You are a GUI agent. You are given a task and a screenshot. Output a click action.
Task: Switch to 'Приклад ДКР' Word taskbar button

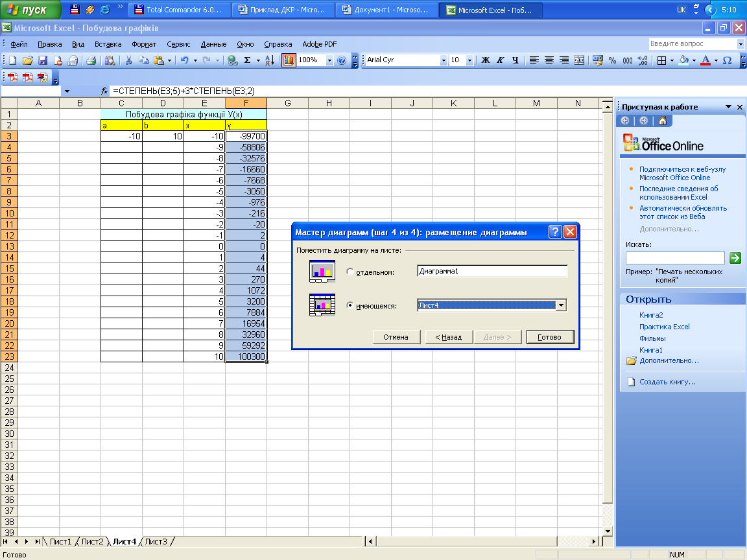point(283,10)
